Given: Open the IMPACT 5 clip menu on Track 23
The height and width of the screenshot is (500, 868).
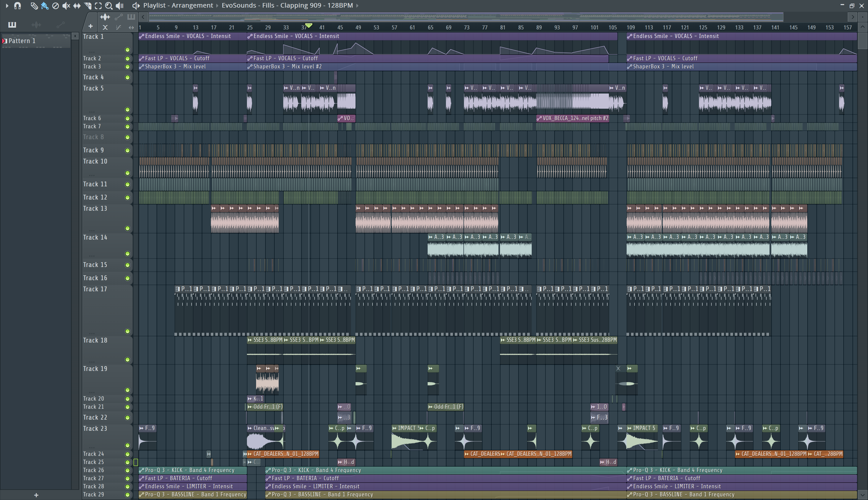Looking at the screenshot, I should coord(629,428).
